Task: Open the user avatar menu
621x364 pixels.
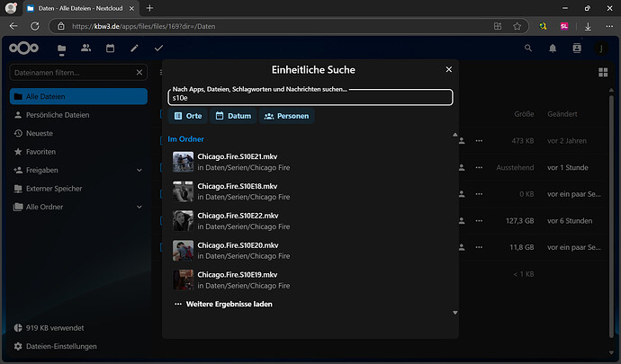Action: [600, 48]
